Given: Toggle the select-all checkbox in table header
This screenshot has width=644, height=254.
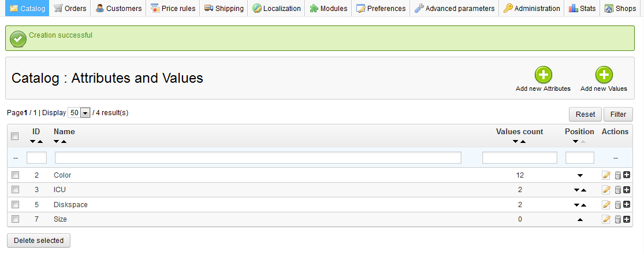Looking at the screenshot, I should point(15,136).
